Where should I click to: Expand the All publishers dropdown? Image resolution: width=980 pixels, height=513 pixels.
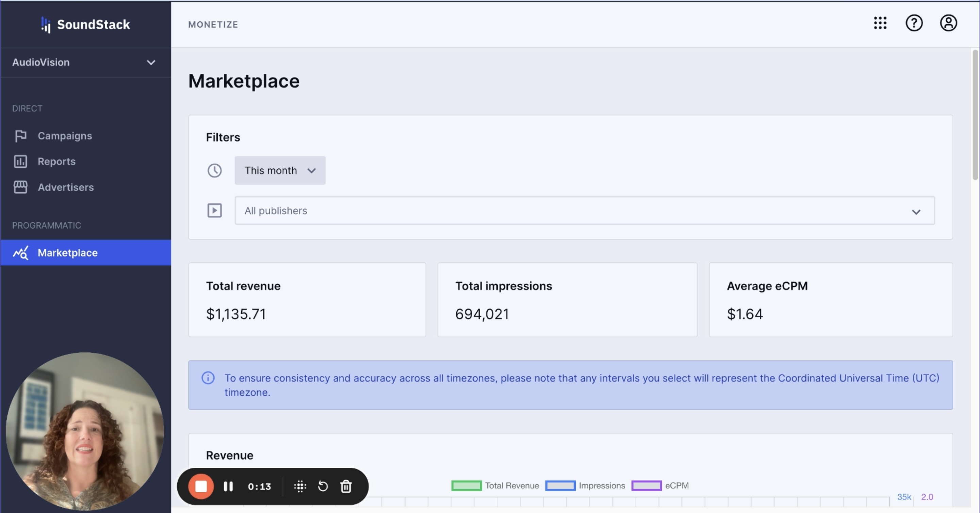(584, 211)
